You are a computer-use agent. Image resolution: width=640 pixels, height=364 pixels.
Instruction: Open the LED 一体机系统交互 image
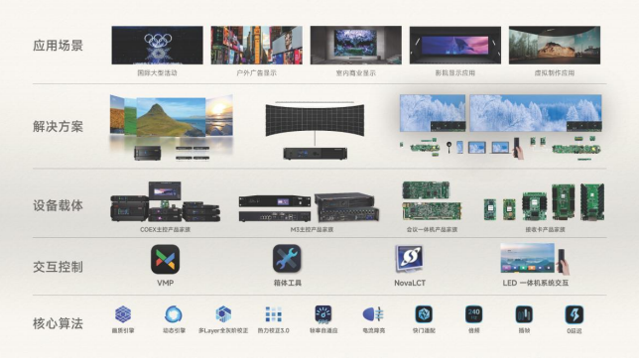click(535, 259)
